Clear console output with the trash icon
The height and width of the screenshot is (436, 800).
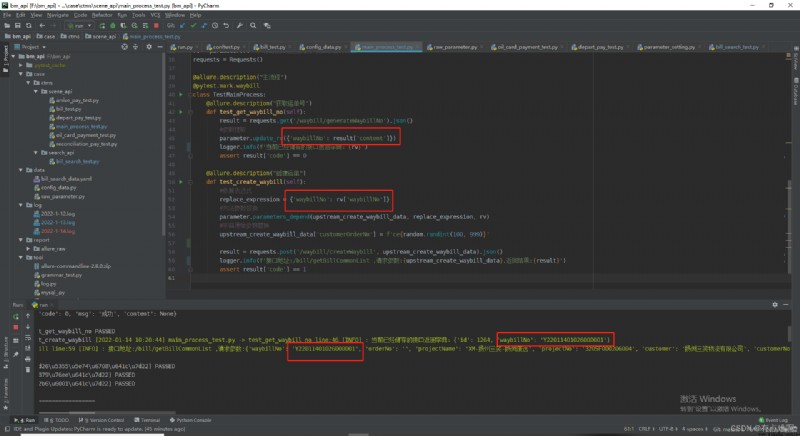(28, 370)
